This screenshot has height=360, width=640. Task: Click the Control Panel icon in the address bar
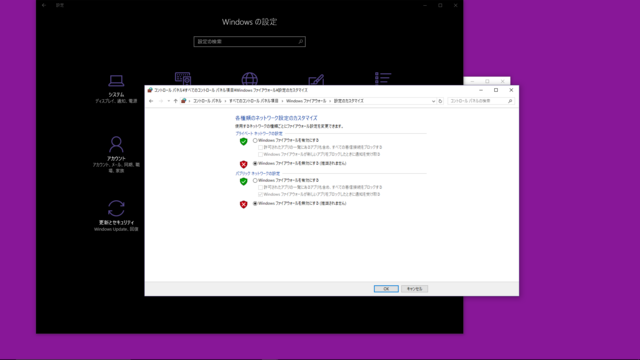coord(184,101)
